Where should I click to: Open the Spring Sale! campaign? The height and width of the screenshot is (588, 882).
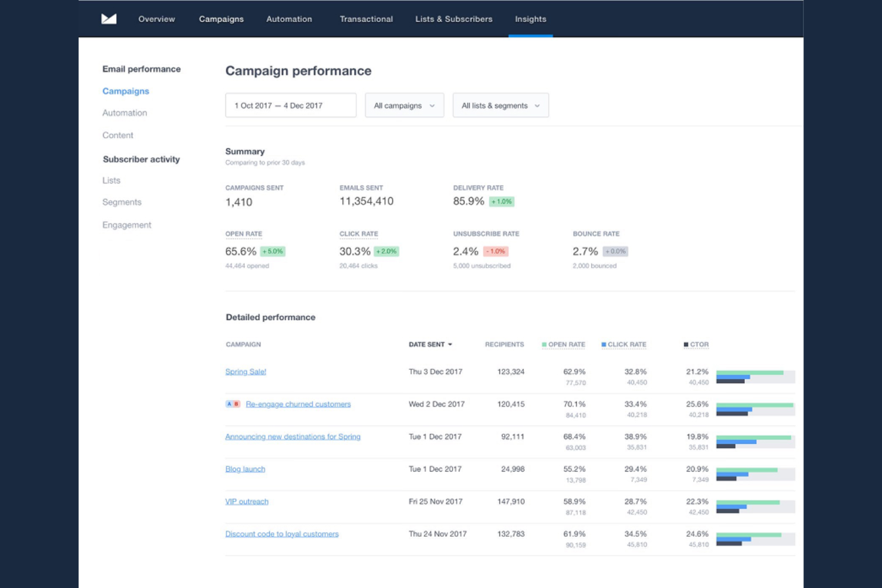tap(246, 371)
